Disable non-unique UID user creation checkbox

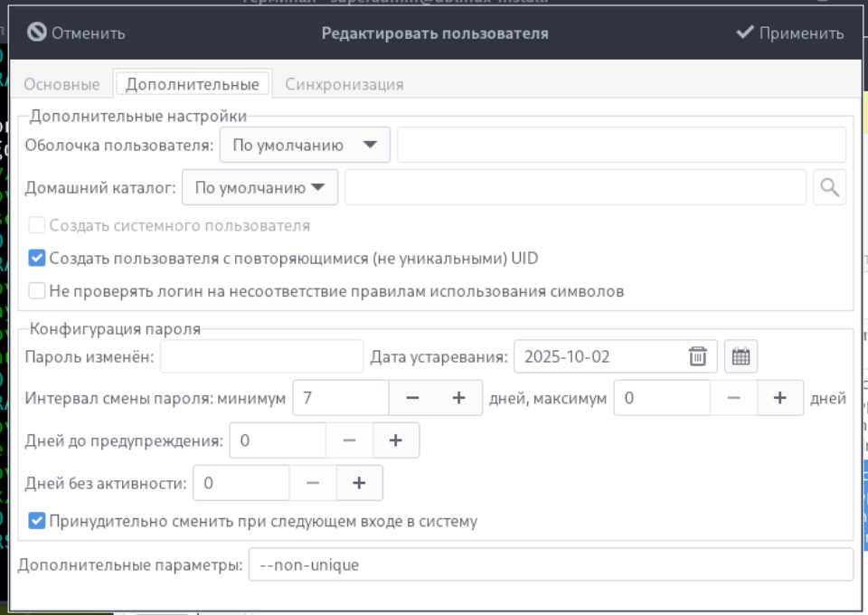pos(37,259)
